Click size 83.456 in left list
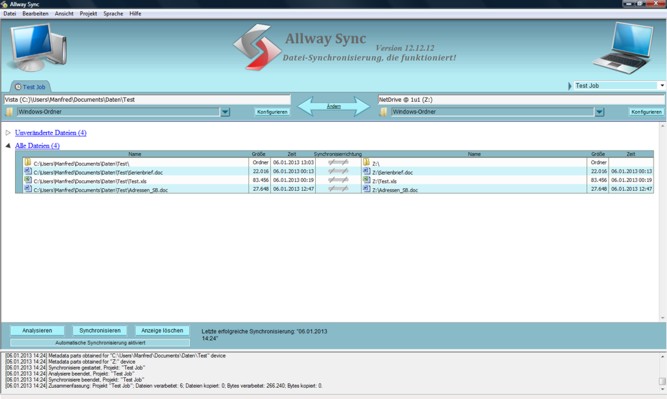The width and height of the screenshot is (667, 399). [260, 180]
